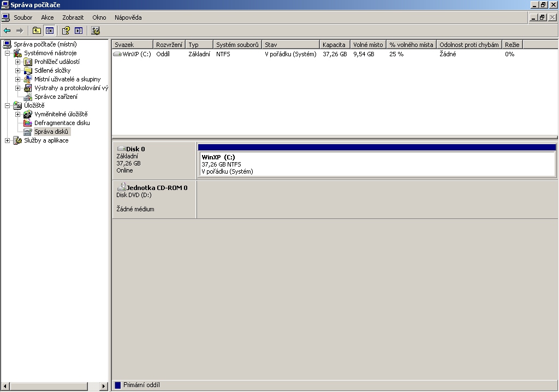Click the 37,26 GB capacity cell

(335, 54)
